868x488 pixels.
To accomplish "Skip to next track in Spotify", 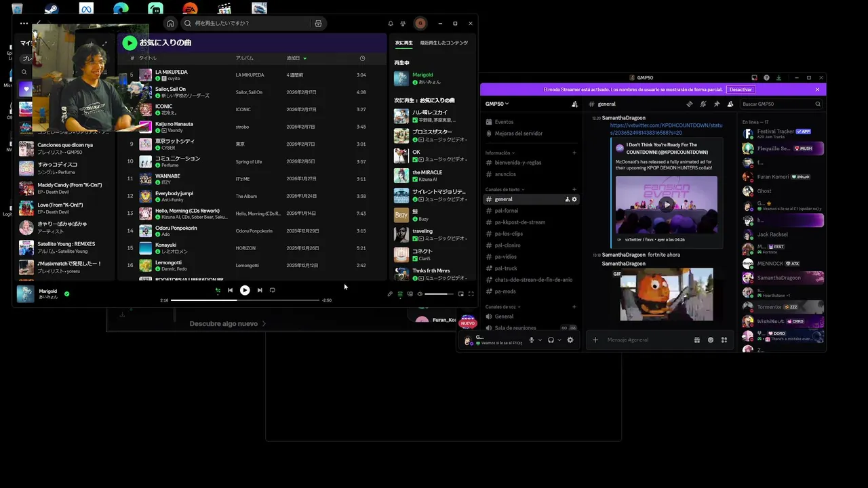I will tap(260, 290).
